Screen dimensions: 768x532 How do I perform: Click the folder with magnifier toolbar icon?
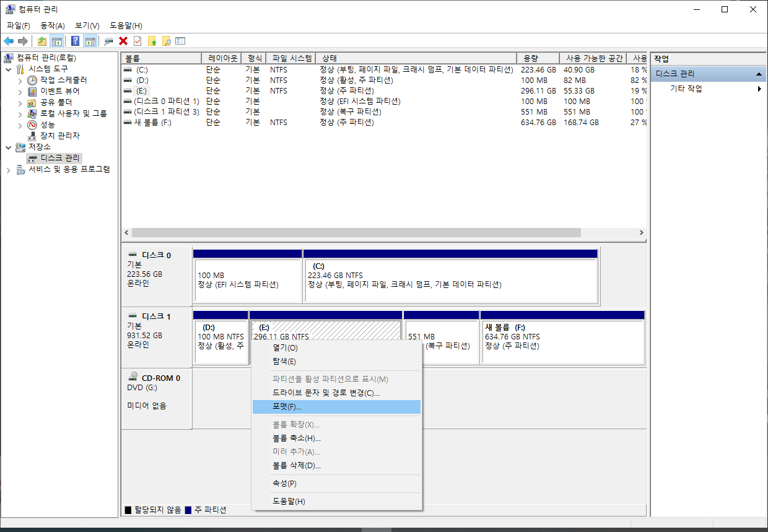click(x=167, y=41)
